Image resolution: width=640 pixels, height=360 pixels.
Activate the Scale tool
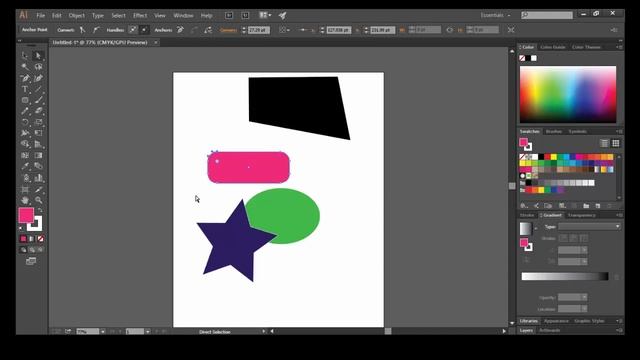[38, 122]
